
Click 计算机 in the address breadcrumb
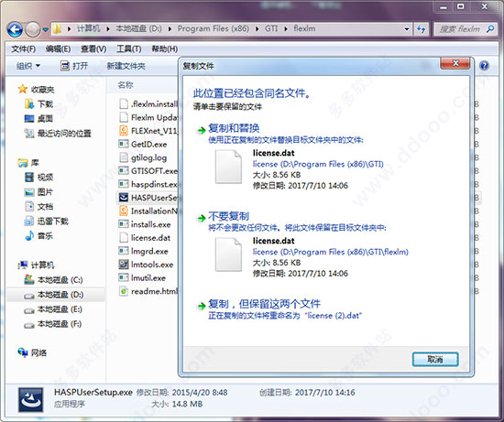tap(88, 29)
